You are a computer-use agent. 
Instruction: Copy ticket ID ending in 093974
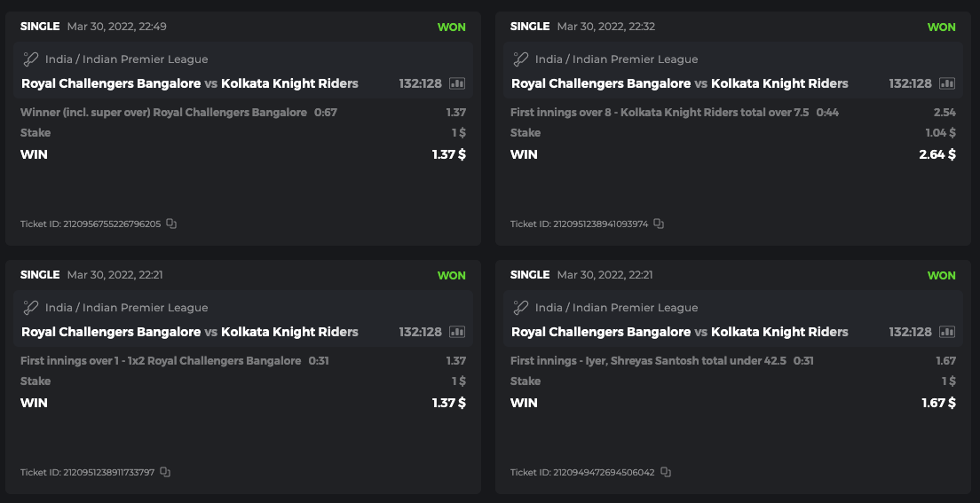pos(659,224)
